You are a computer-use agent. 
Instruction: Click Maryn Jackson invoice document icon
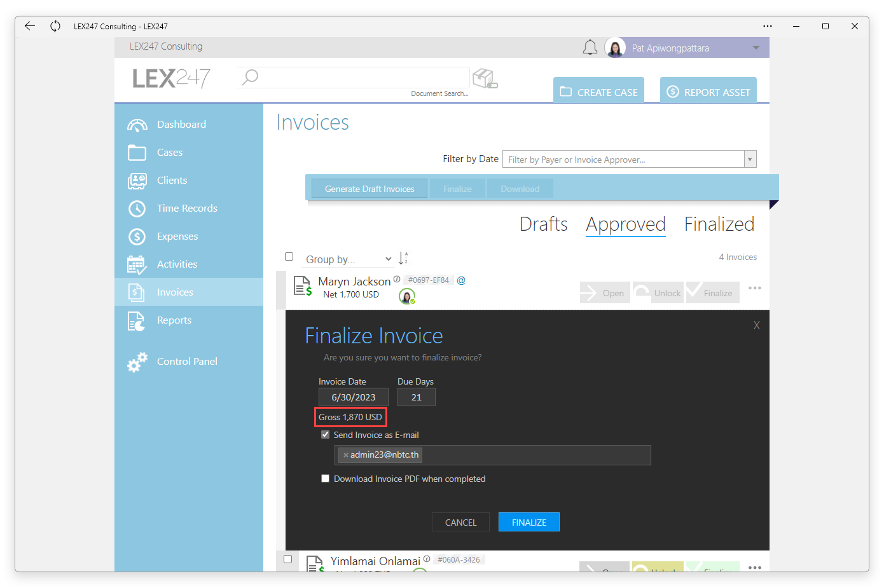[x=303, y=286]
